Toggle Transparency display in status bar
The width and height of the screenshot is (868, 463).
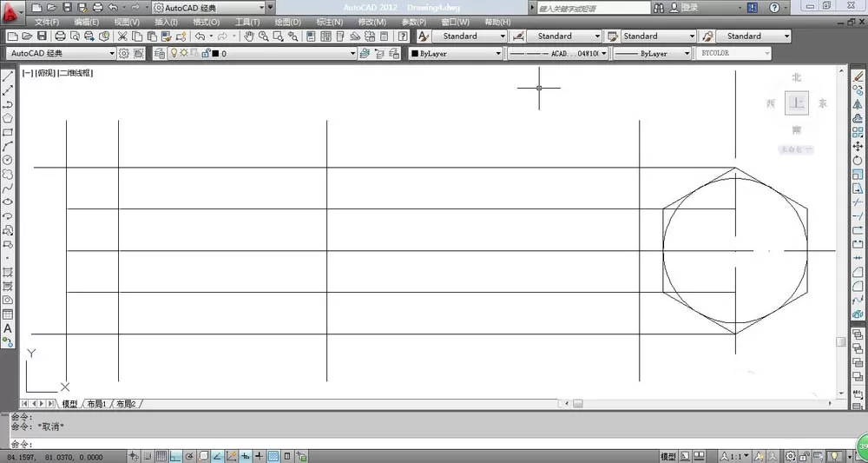point(273,456)
